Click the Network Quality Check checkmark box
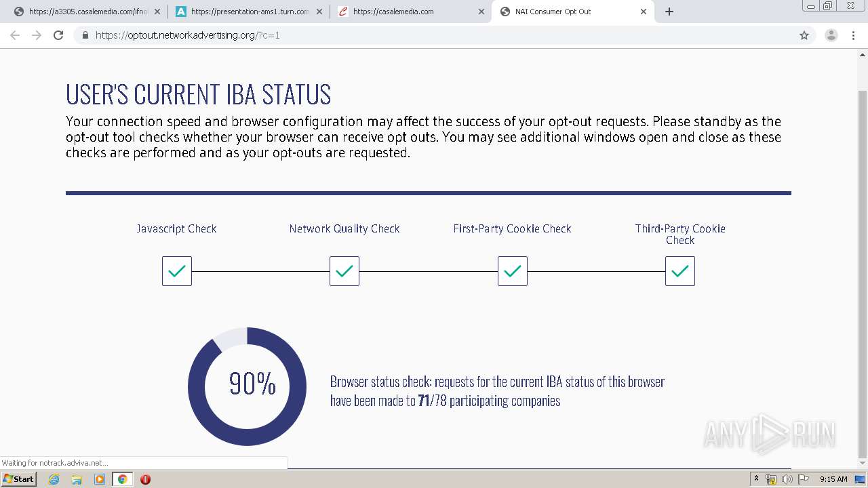 click(344, 271)
